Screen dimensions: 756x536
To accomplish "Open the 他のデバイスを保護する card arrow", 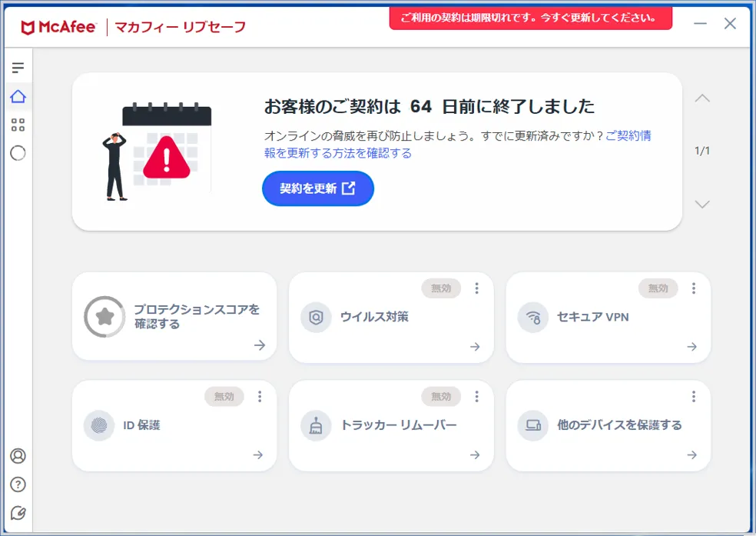I will coord(692,455).
